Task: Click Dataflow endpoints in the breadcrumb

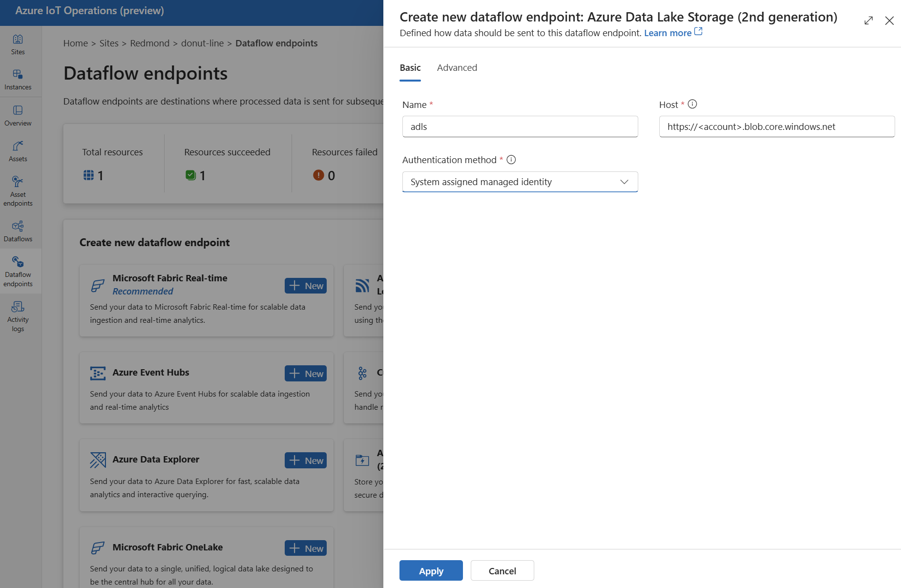Action: tap(276, 43)
